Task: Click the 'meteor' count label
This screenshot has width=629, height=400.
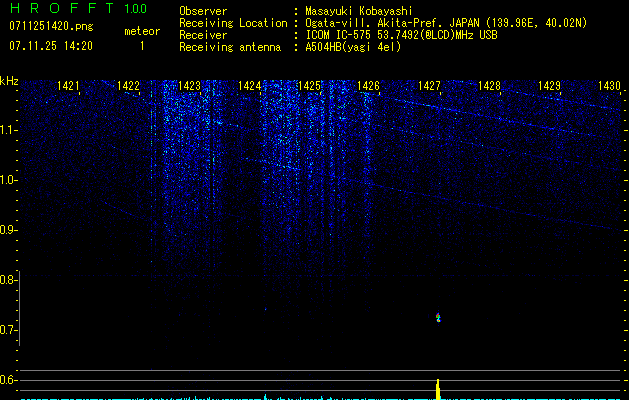Action: [142, 31]
